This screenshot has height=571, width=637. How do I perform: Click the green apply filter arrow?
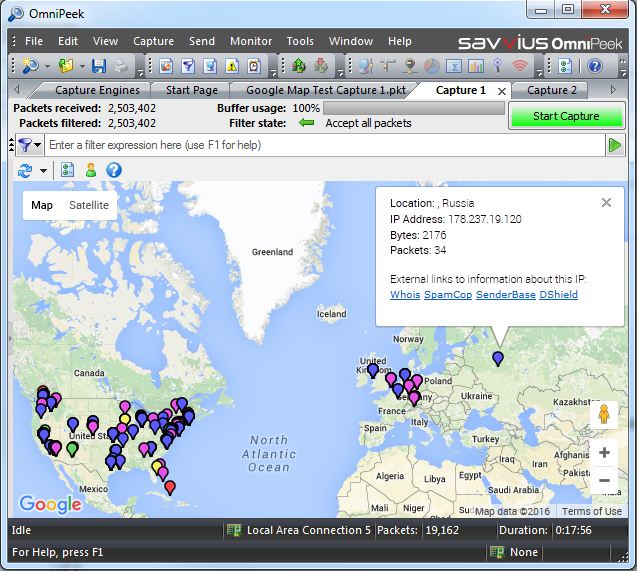615,145
